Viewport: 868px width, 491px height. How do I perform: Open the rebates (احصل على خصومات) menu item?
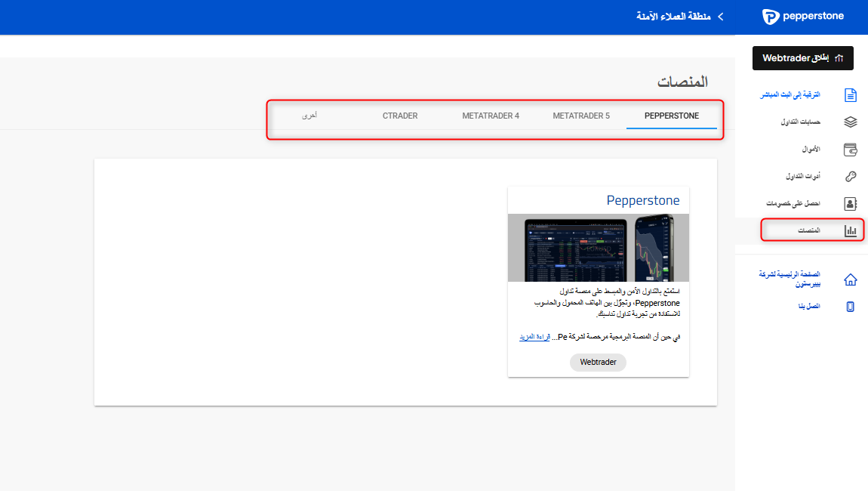click(x=793, y=203)
